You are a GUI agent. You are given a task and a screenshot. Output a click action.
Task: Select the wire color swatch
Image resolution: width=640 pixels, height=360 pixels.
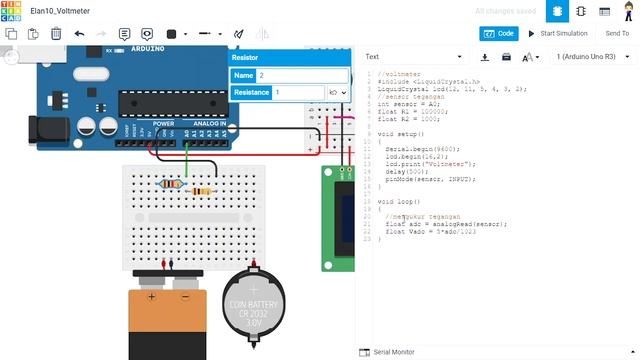[171, 34]
